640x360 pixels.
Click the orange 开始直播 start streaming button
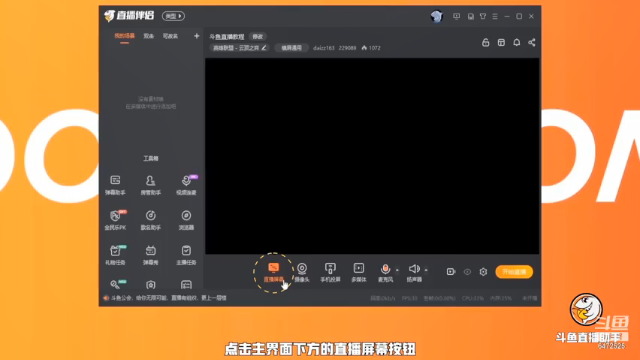514,272
